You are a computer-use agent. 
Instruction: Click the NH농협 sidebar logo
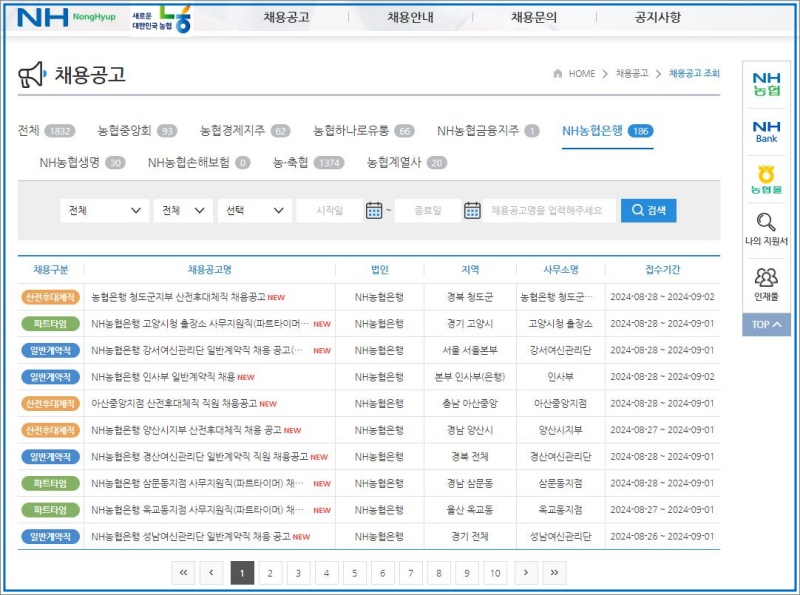tap(766, 85)
